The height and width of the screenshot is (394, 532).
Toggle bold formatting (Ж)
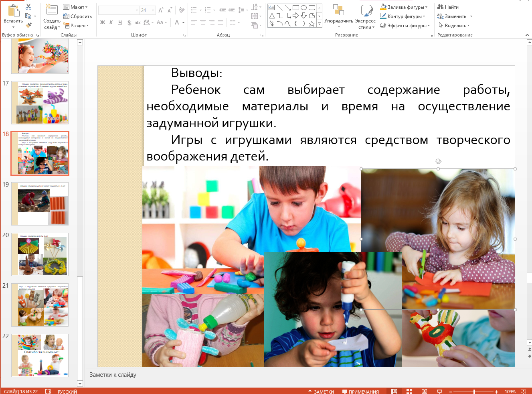pos(103,22)
